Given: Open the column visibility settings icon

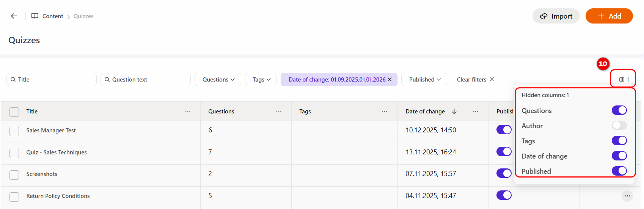Looking at the screenshot, I should pyautogui.click(x=624, y=79).
